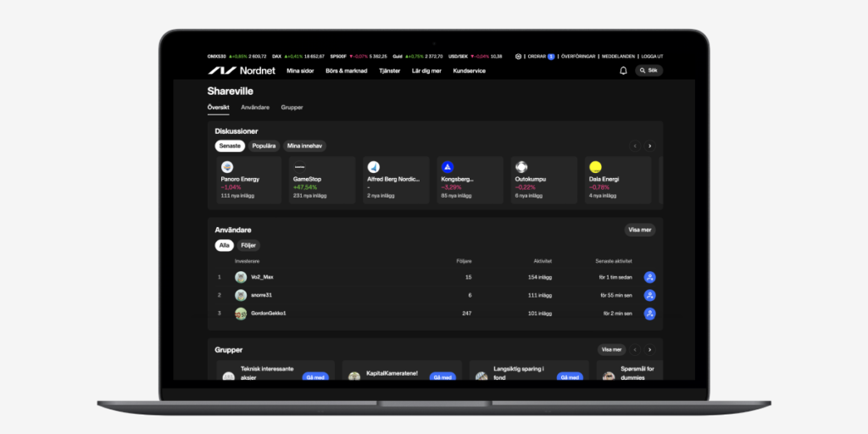Show next discussions with right chevron

(x=650, y=146)
